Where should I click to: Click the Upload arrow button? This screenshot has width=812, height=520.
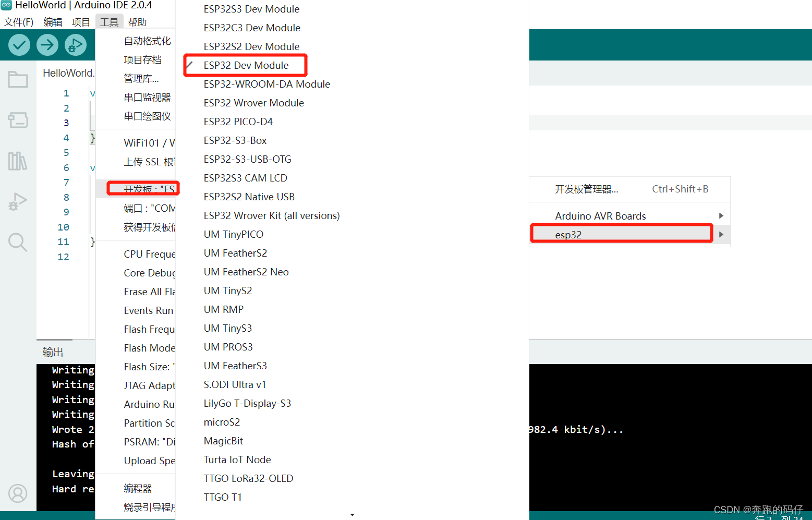pos(47,45)
